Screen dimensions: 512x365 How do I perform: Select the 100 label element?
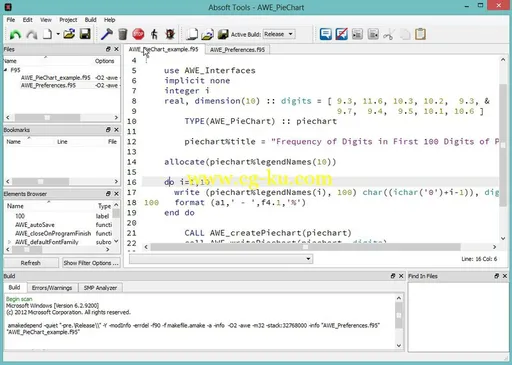20,216
